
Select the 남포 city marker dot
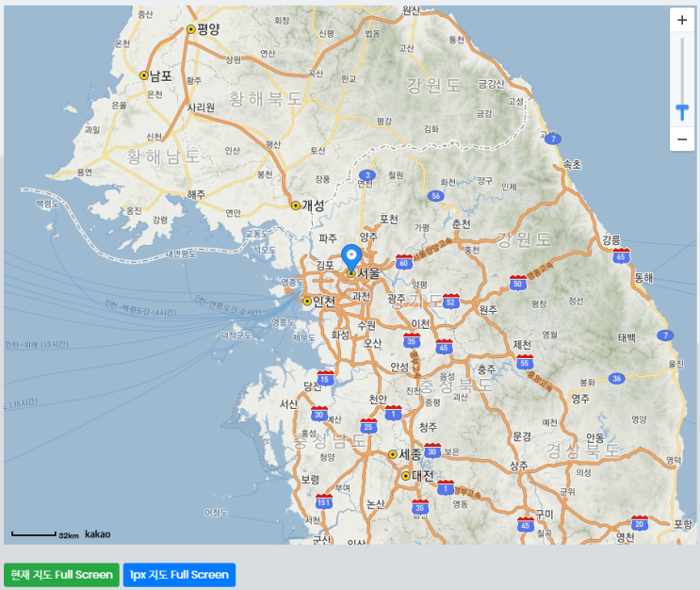coord(144,75)
